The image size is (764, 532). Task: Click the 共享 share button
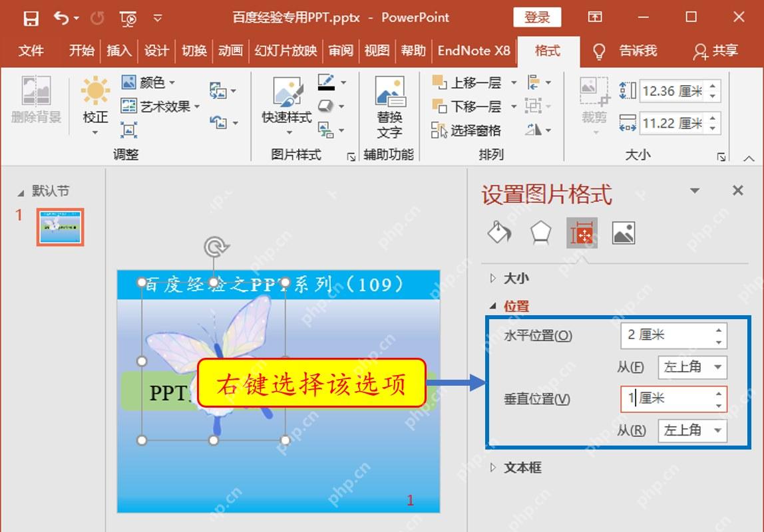[x=715, y=51]
